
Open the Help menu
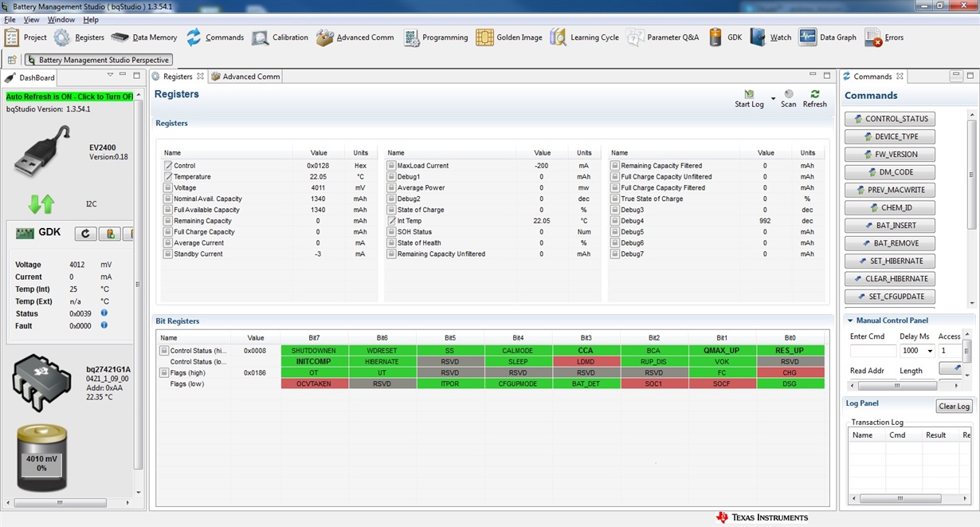point(91,19)
